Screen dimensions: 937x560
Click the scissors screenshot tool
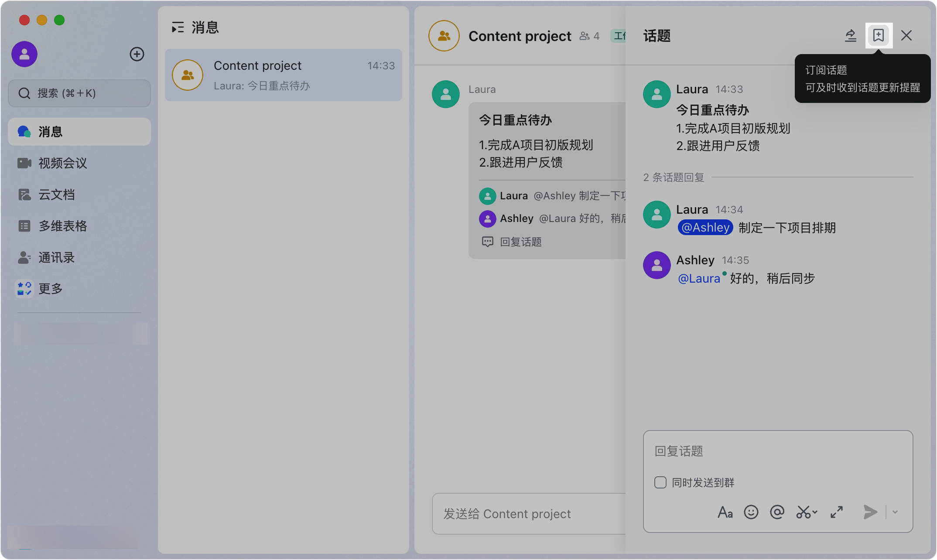803,512
